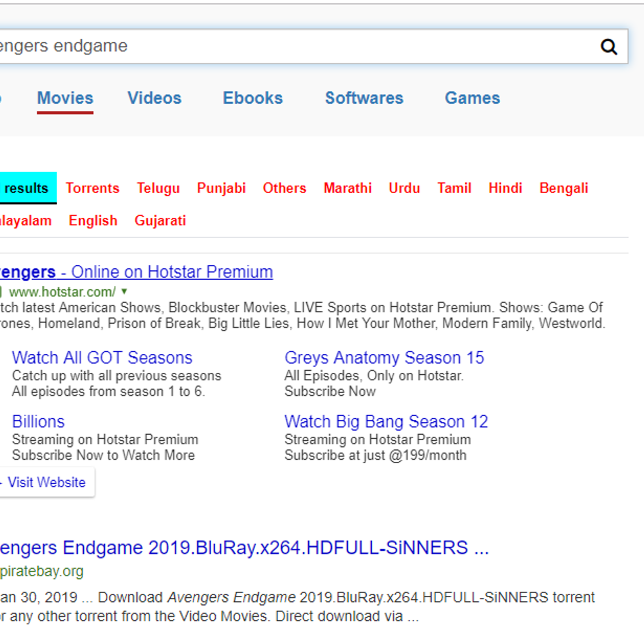Click the piratebay.org URL text
644x644 pixels.
click(x=41, y=571)
